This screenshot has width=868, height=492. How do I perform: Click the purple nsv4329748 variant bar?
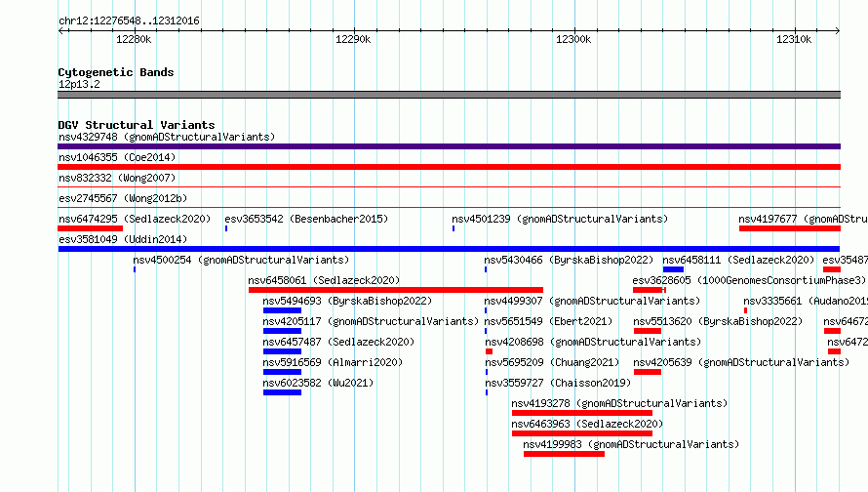pyautogui.click(x=449, y=146)
